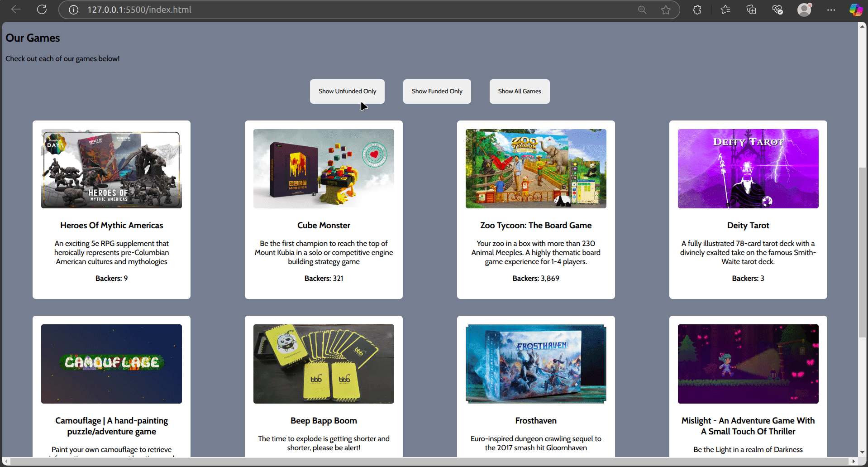Show all games

(x=520, y=91)
